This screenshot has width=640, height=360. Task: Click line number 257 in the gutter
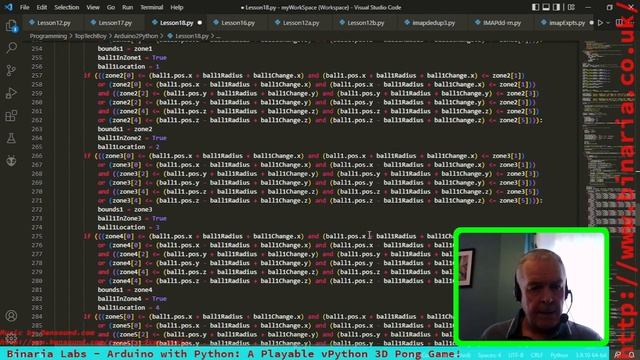coord(37,76)
